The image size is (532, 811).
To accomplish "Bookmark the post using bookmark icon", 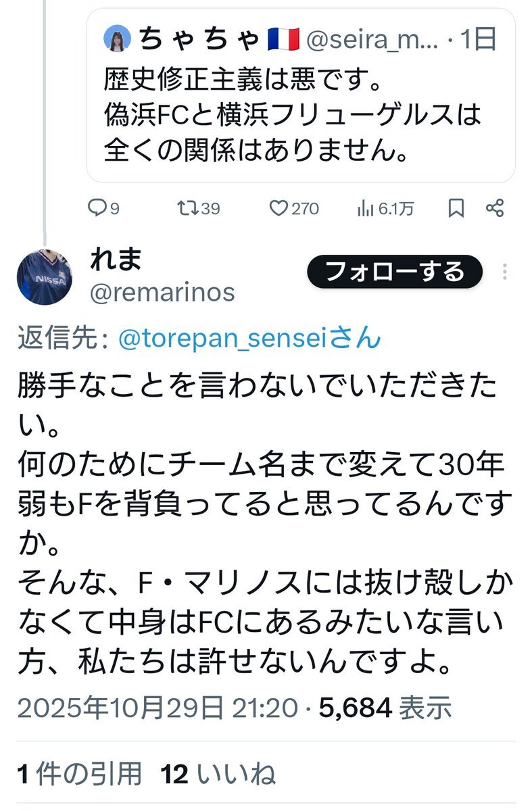I will pos(456,209).
